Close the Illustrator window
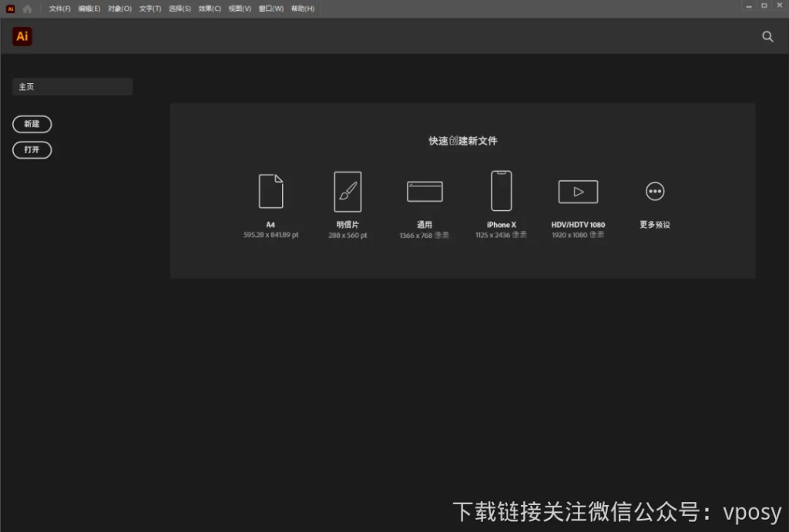789x532 pixels. tap(780, 5)
